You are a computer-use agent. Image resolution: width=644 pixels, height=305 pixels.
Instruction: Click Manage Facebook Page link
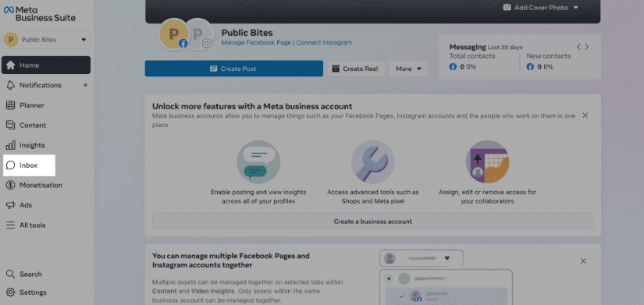coord(256,42)
